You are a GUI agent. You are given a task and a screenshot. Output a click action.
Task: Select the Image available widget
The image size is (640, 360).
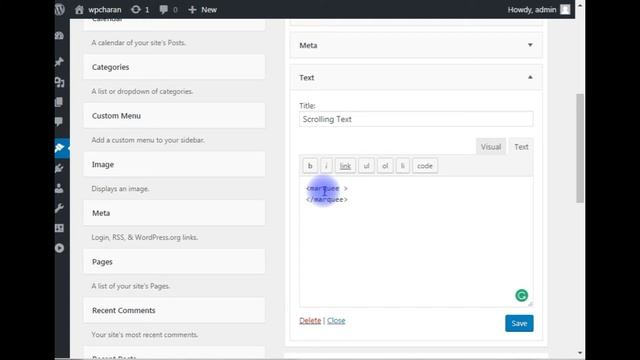[x=174, y=164]
